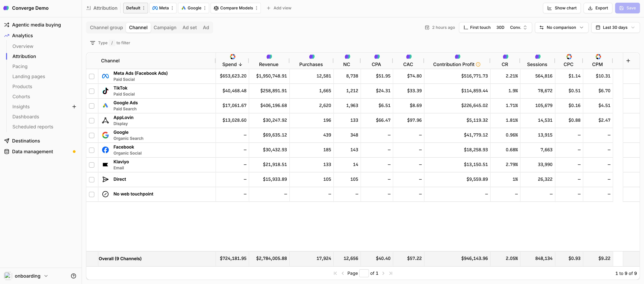This screenshot has width=644, height=284.
Task: Click the TikTok channel icon
Action: pyautogui.click(x=105, y=91)
